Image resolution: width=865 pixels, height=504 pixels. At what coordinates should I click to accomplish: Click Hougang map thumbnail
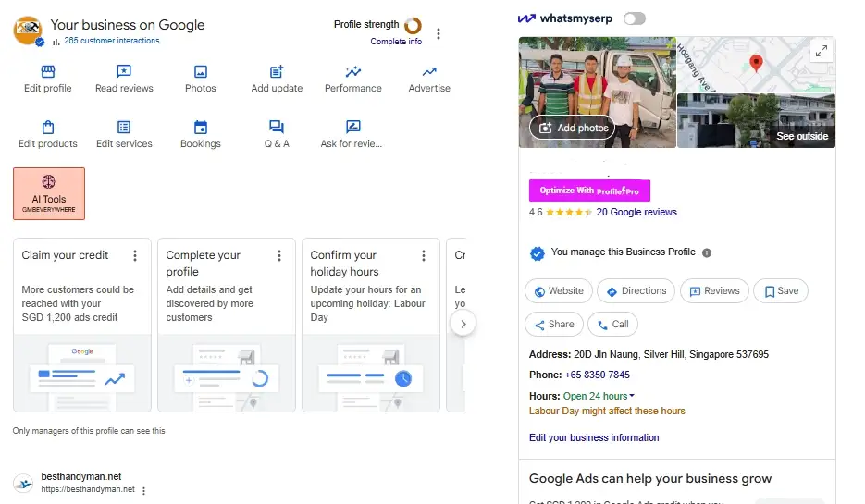point(757,65)
